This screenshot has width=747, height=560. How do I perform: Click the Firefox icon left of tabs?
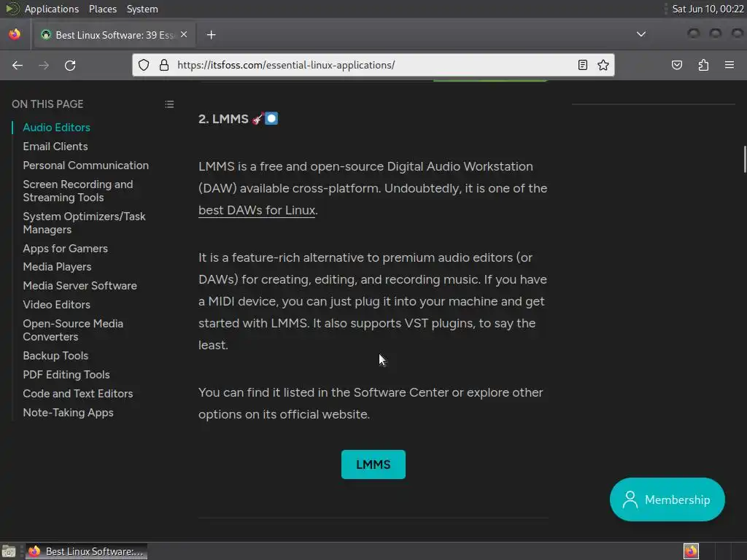click(15, 34)
